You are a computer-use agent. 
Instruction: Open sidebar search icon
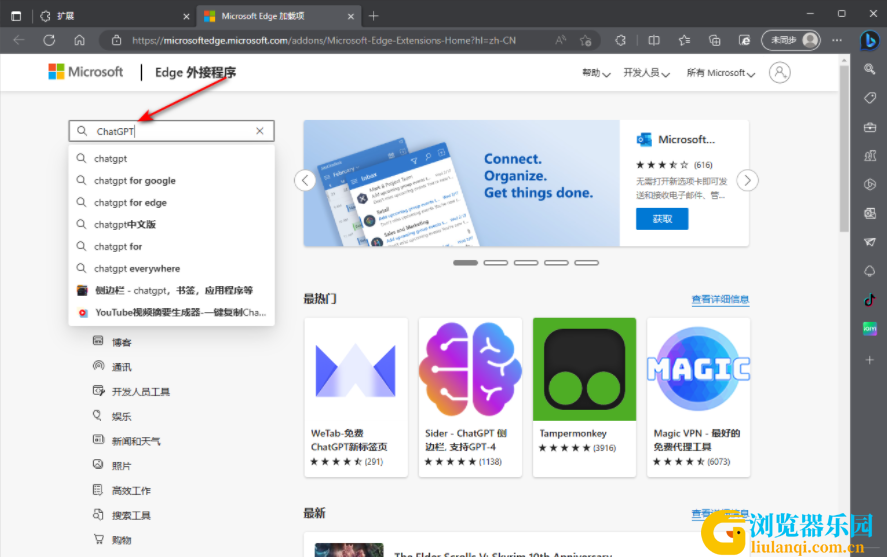[869, 69]
